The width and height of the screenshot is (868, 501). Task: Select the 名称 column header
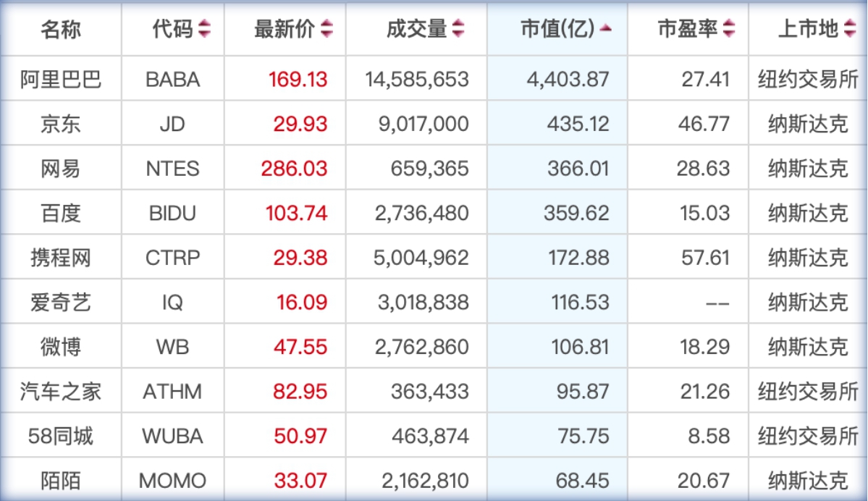61,29
